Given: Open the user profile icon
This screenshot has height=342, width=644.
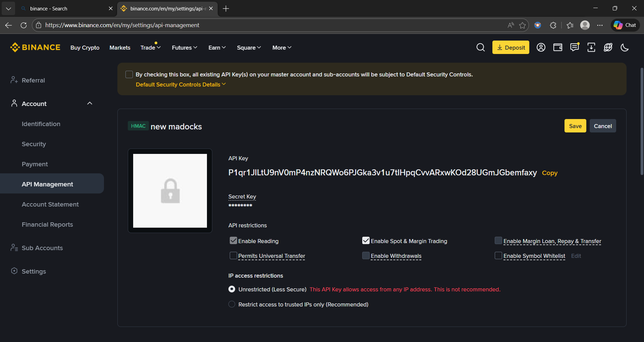Looking at the screenshot, I should coord(541,47).
